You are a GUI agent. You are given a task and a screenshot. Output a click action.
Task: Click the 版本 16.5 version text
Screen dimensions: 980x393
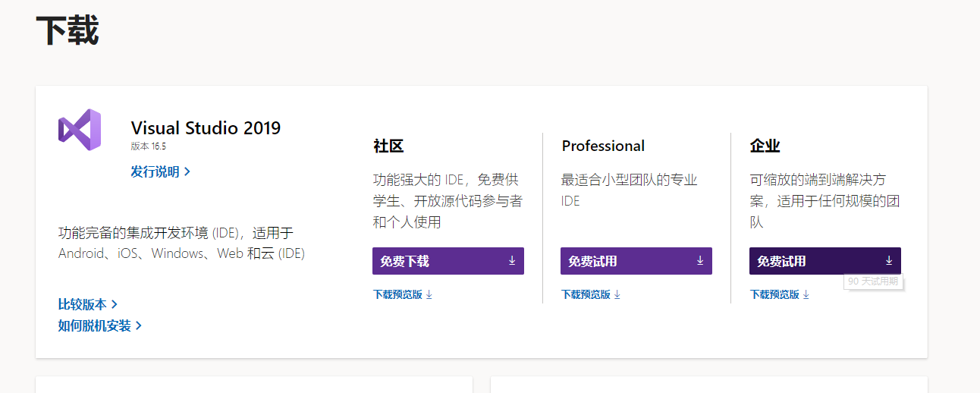coord(149,146)
